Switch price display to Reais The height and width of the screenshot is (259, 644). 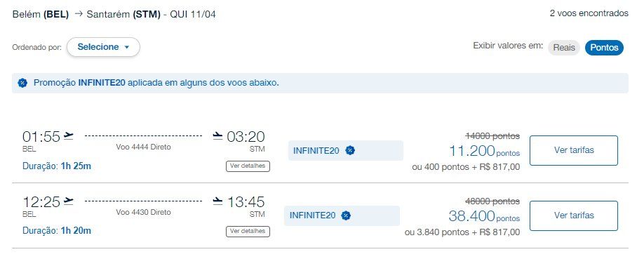[x=564, y=48]
